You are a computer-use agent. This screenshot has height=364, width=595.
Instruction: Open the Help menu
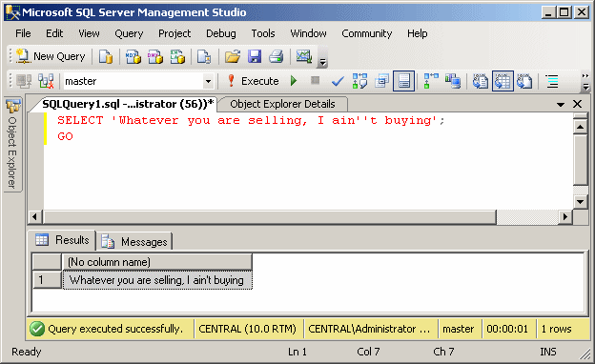coord(417,33)
